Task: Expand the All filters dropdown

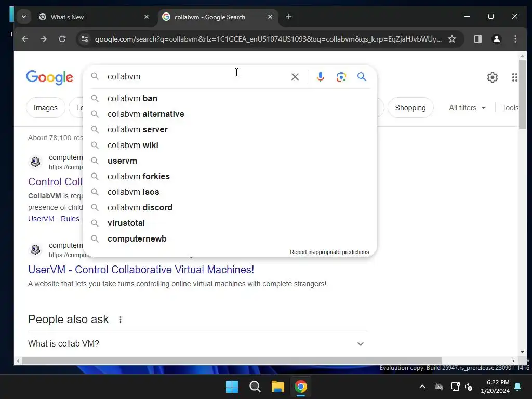Action: pos(467,108)
